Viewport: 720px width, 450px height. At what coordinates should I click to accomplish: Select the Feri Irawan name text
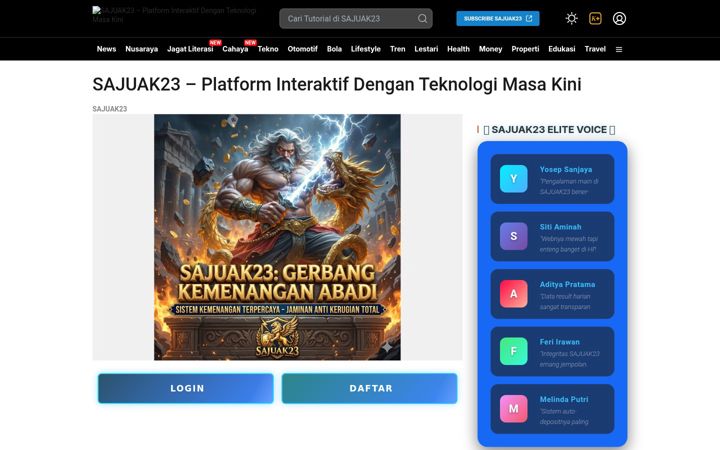pyautogui.click(x=559, y=342)
